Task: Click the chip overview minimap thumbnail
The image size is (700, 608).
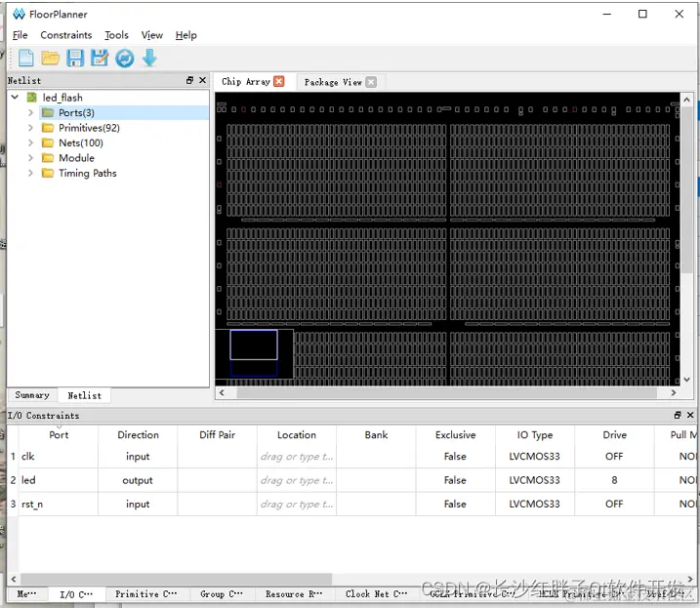Action: [254, 354]
